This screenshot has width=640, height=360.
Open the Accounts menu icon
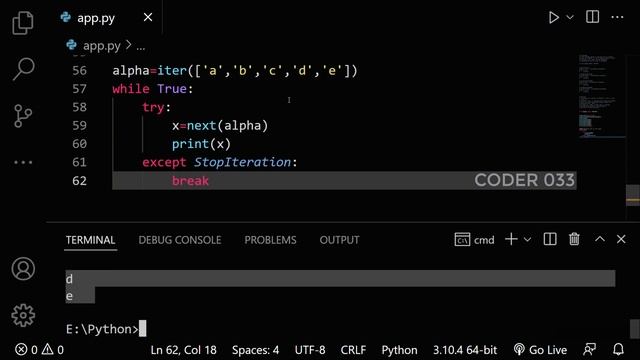pyautogui.click(x=23, y=269)
